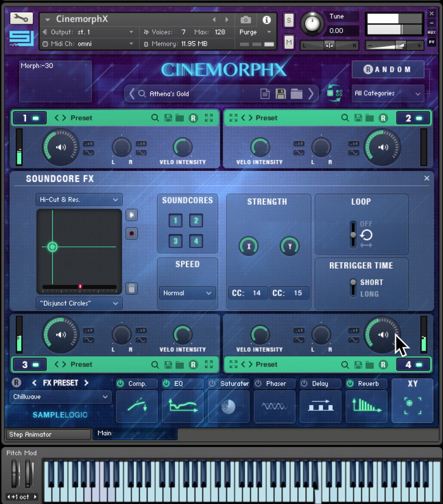
Task: Click the camera snapshot icon
Action: click(x=245, y=20)
